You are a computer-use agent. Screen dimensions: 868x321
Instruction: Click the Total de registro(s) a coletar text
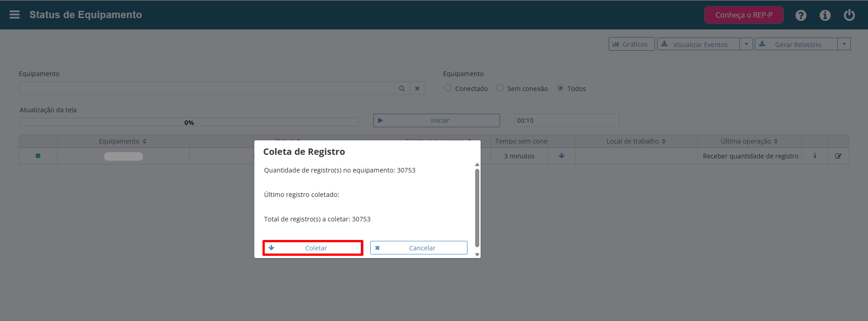(x=317, y=219)
